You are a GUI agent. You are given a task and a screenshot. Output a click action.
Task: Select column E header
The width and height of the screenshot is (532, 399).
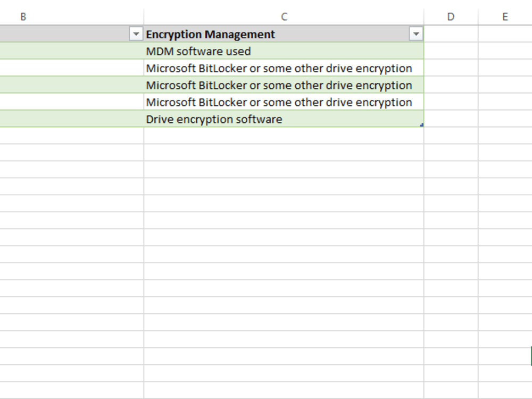505,16
